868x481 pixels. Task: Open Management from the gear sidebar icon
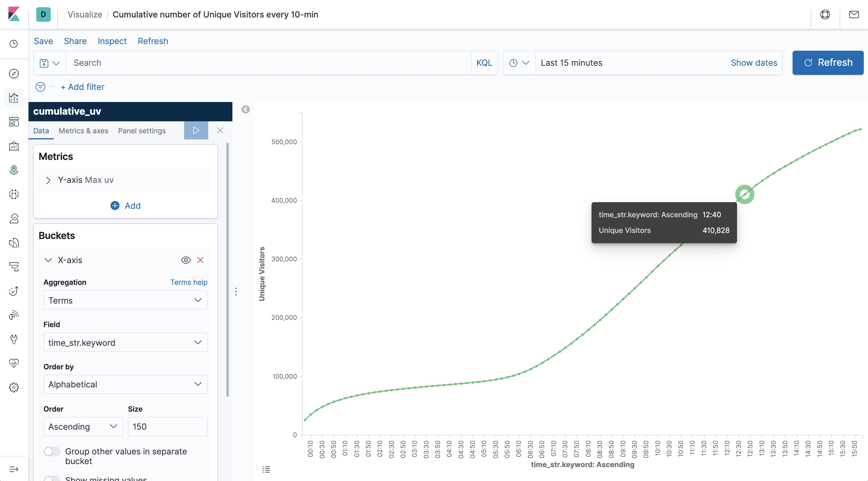pyautogui.click(x=14, y=387)
